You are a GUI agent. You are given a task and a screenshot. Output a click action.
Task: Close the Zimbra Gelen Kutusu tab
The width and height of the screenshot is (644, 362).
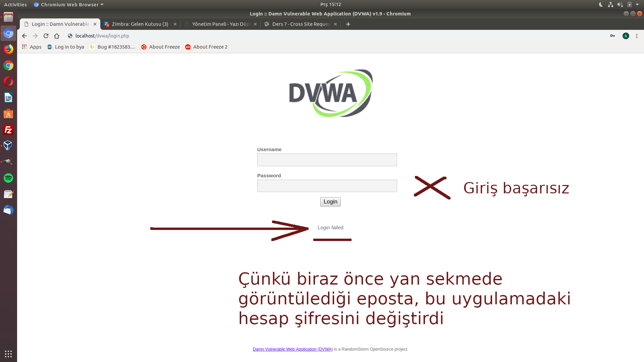click(x=175, y=24)
